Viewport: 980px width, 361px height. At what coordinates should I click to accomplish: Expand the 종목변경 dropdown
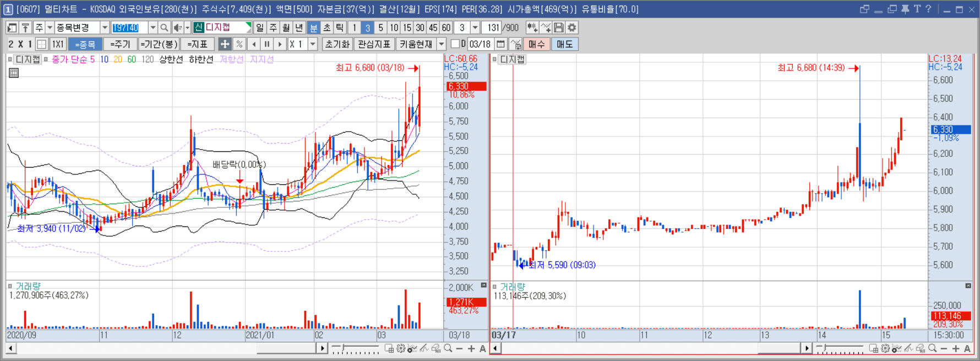click(105, 28)
